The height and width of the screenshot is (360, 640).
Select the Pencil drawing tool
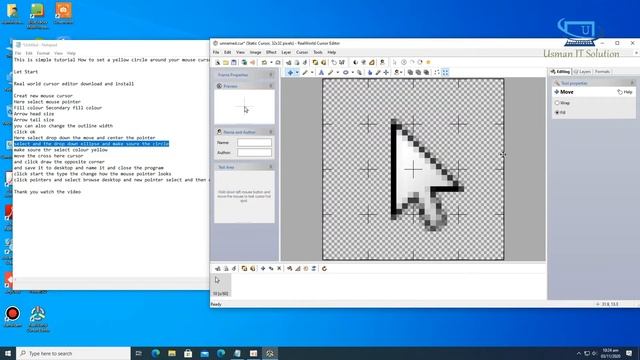[x=305, y=73]
